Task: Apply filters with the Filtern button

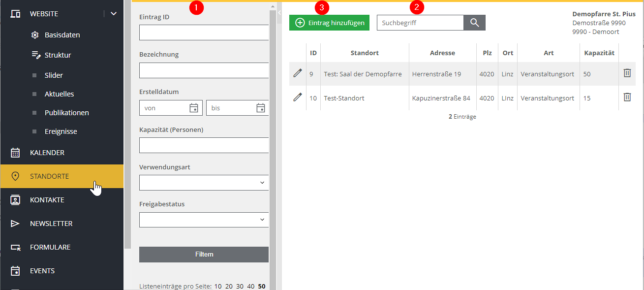Action: pos(204,255)
